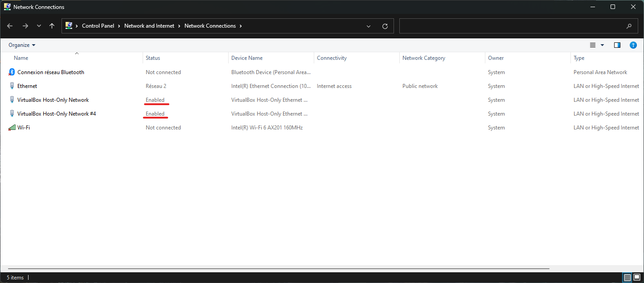The height and width of the screenshot is (283, 644).
Task: Refresh the Network Connections view
Action: click(385, 26)
